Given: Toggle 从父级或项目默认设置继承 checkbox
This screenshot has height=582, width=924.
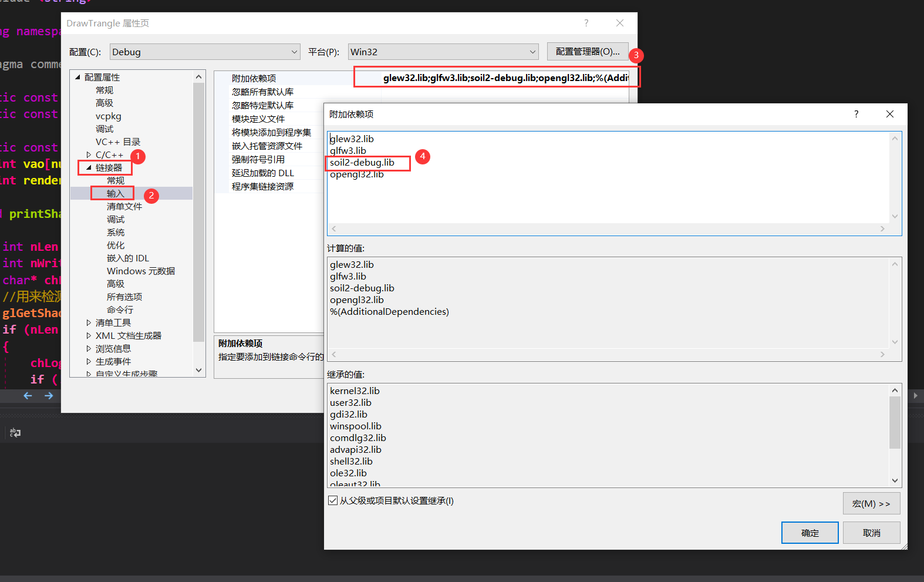Looking at the screenshot, I should [x=333, y=500].
